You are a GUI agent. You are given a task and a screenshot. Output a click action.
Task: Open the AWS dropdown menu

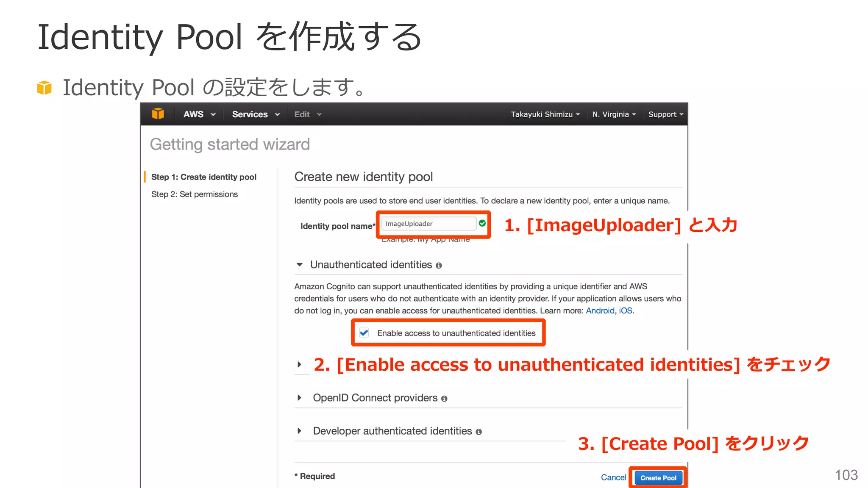199,114
